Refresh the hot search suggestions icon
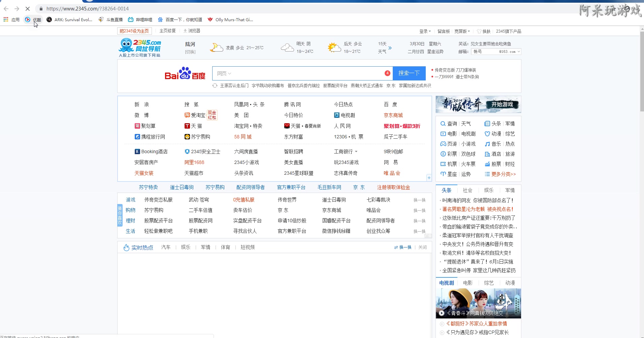The image size is (644, 338). click(215, 86)
